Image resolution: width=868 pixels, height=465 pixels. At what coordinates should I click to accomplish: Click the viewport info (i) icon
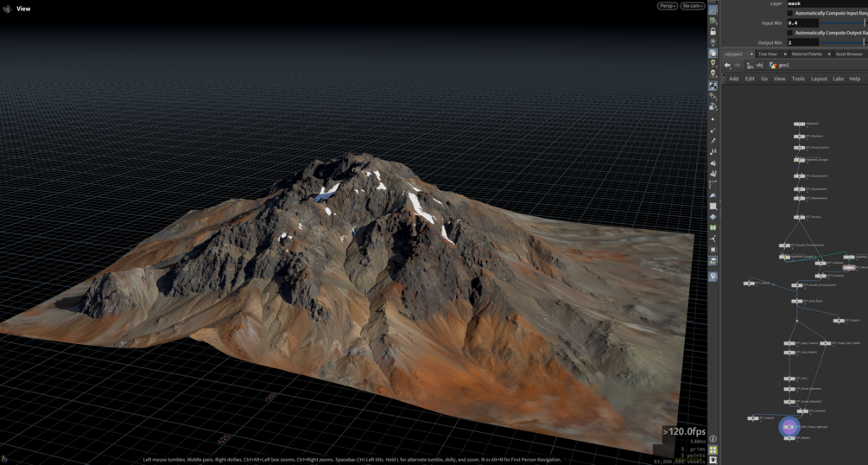click(713, 439)
